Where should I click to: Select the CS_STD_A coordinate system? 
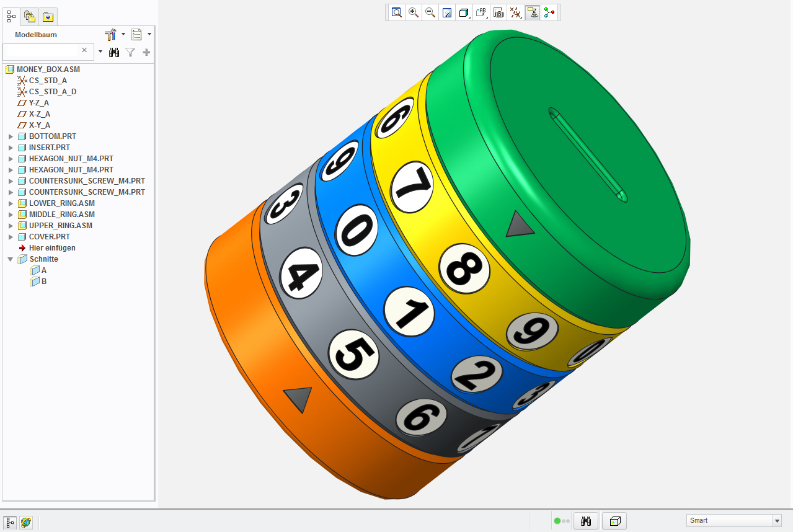(x=48, y=81)
